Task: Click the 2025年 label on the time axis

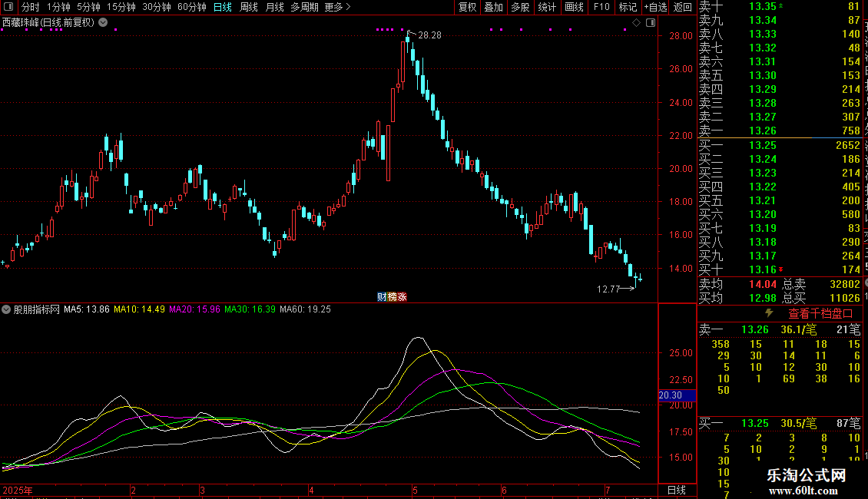Action: pyautogui.click(x=17, y=490)
